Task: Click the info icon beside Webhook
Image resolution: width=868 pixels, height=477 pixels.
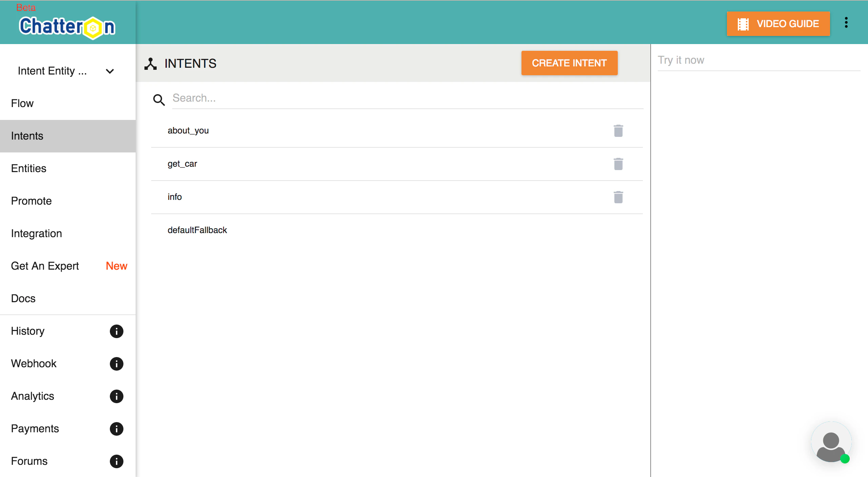Action: [116, 364]
